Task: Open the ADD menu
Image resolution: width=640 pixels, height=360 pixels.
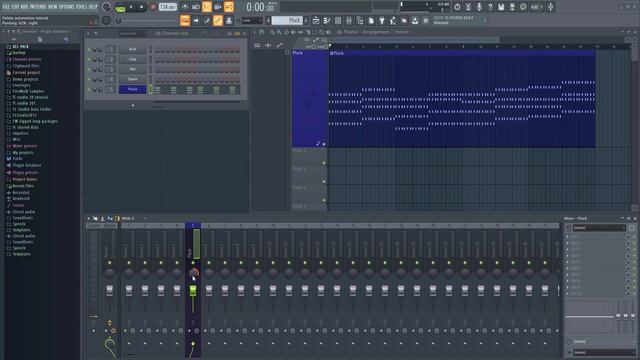Action: 24,7
